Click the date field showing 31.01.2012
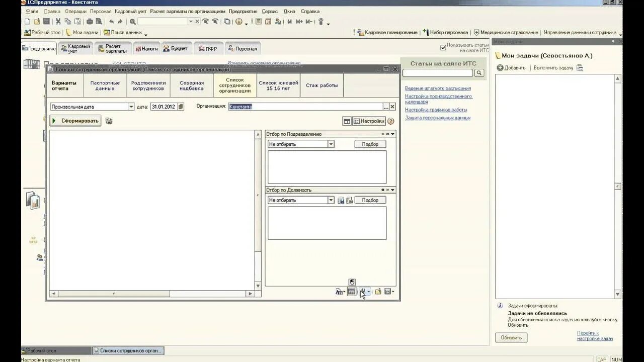This screenshot has width=644, height=362. pyautogui.click(x=164, y=107)
